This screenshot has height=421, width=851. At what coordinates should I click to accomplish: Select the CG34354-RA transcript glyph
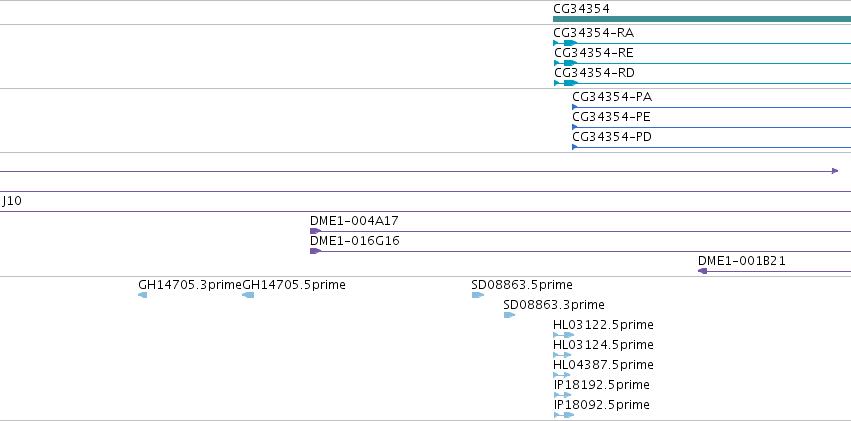click(x=702, y=43)
